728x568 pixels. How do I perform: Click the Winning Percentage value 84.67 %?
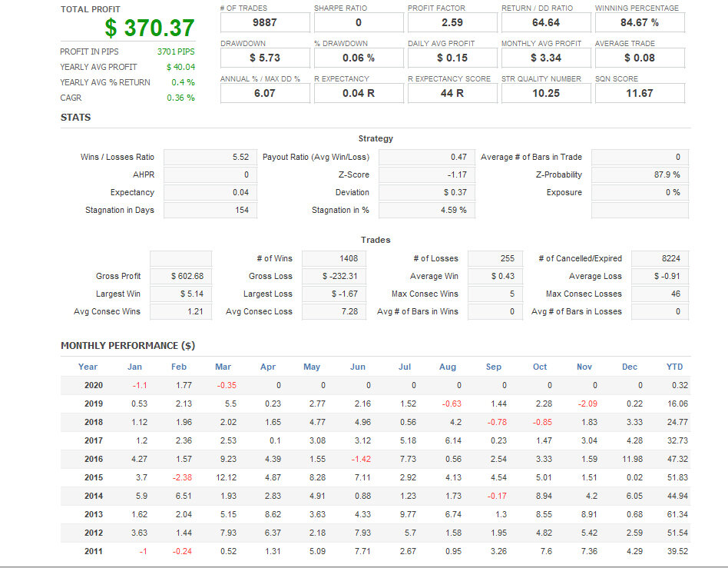(x=640, y=22)
